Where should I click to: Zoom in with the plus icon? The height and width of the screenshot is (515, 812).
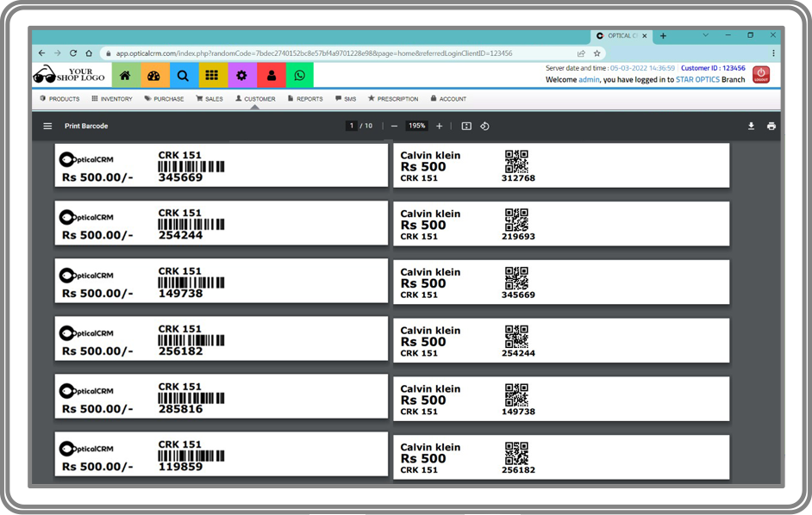click(439, 126)
